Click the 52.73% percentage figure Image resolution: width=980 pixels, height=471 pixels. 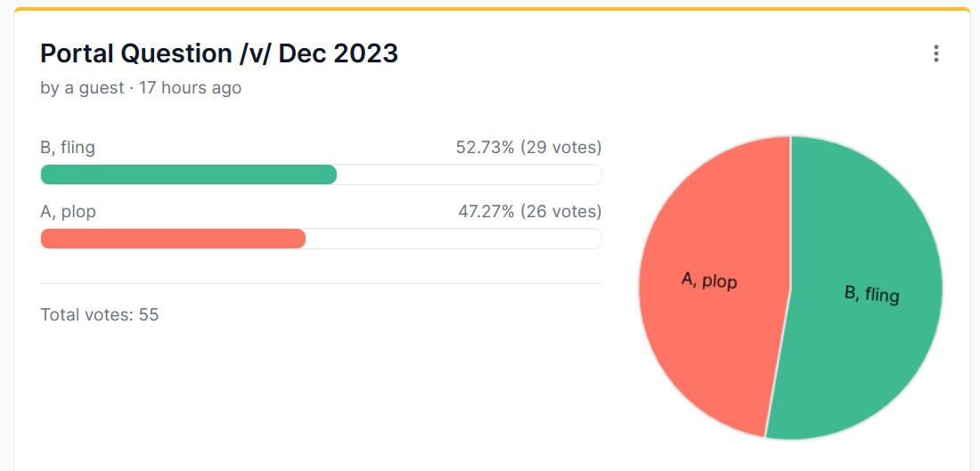coord(485,148)
